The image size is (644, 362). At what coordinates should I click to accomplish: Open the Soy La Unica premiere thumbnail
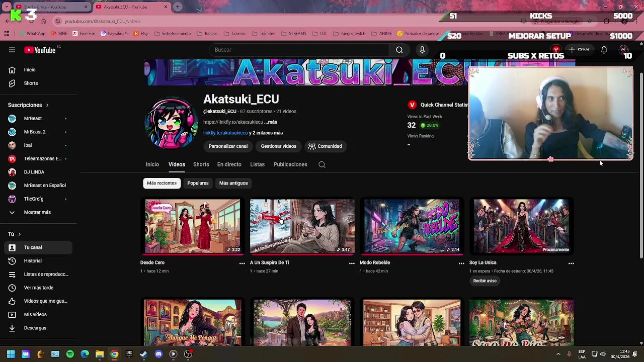[x=522, y=226]
